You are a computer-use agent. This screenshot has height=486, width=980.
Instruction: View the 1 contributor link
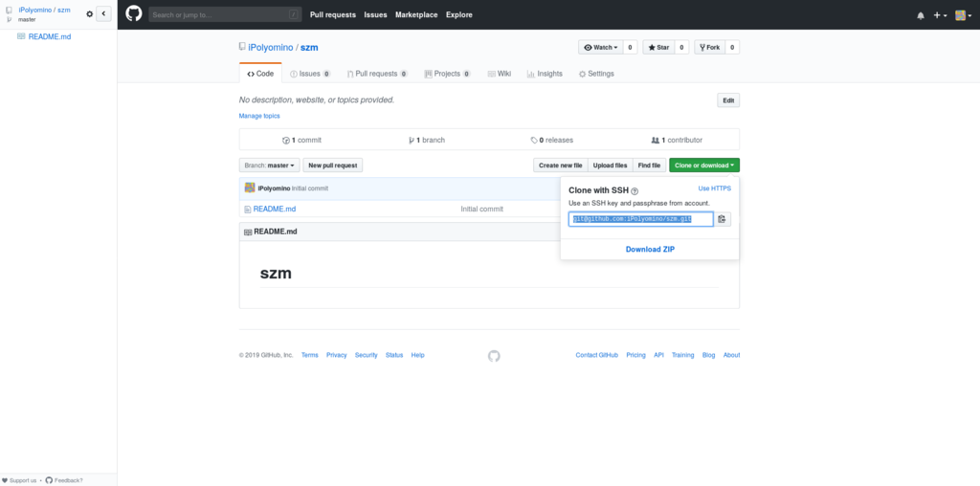pyautogui.click(x=677, y=141)
